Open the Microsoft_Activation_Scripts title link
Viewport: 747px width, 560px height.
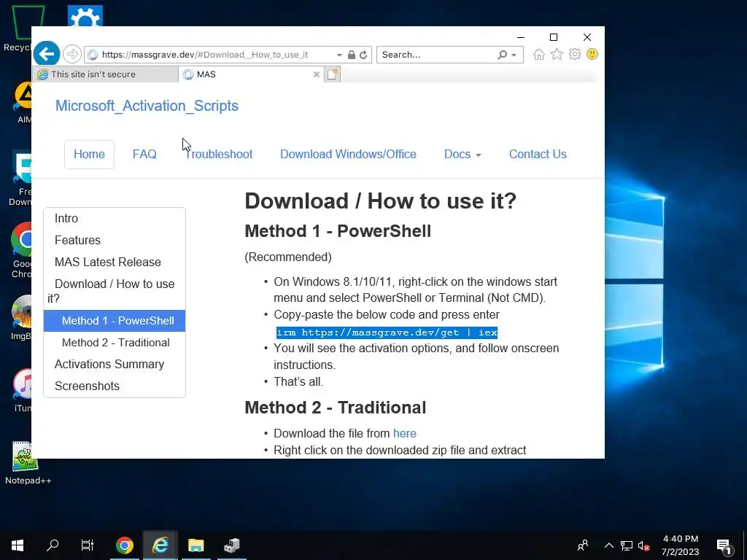pyautogui.click(x=147, y=106)
